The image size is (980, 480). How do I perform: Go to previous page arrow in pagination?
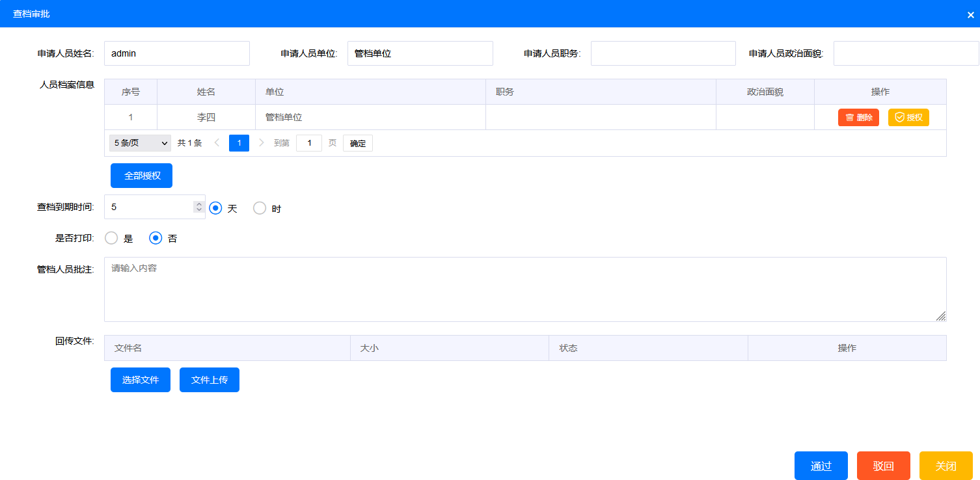[217, 143]
